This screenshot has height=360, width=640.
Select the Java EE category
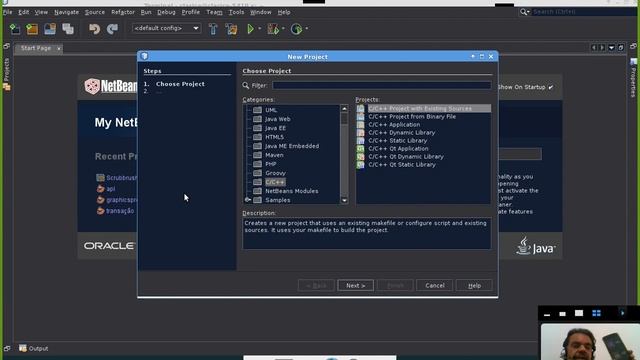click(276, 128)
